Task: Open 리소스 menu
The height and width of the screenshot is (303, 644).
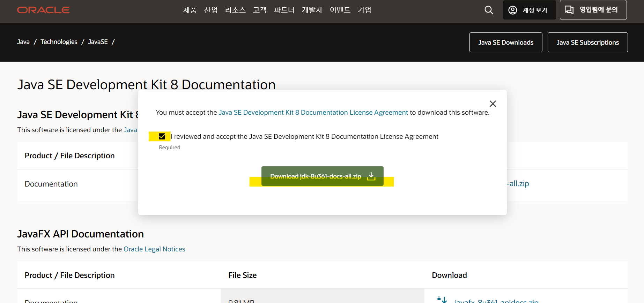Action: 235,10
